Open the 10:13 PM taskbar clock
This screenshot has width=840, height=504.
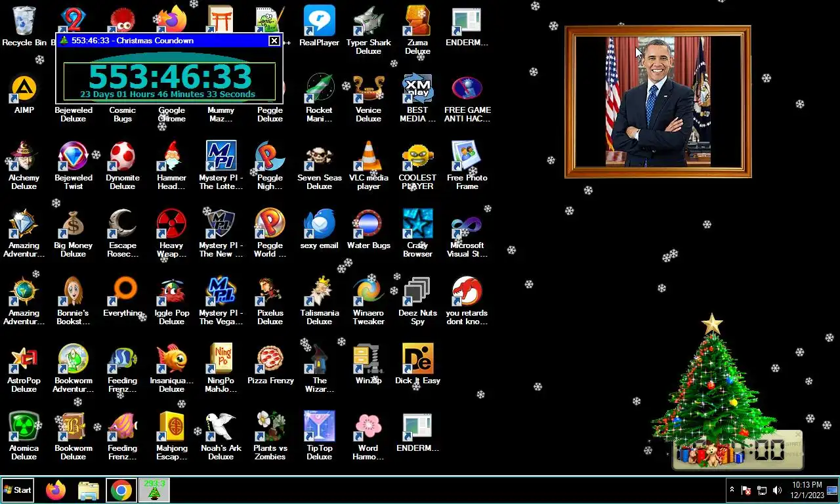807,490
